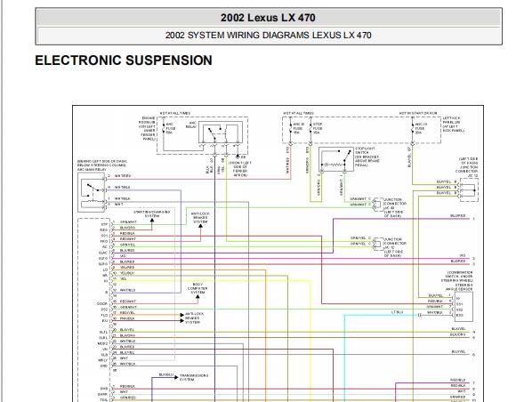Click the 'FRONT LEFT SIDE OF FENDER APRON' ground note

tap(240, 169)
